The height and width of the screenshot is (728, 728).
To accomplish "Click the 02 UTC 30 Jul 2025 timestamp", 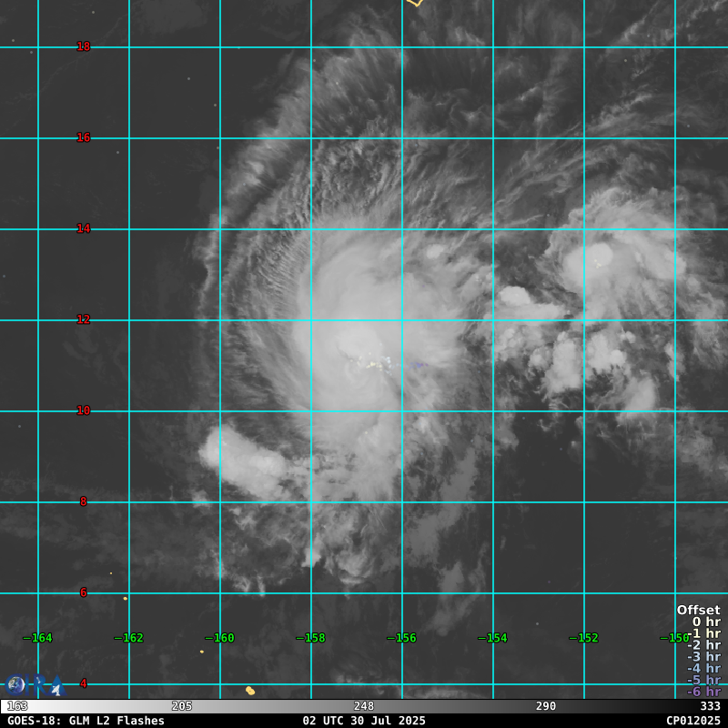I will pyautogui.click(x=364, y=721).
